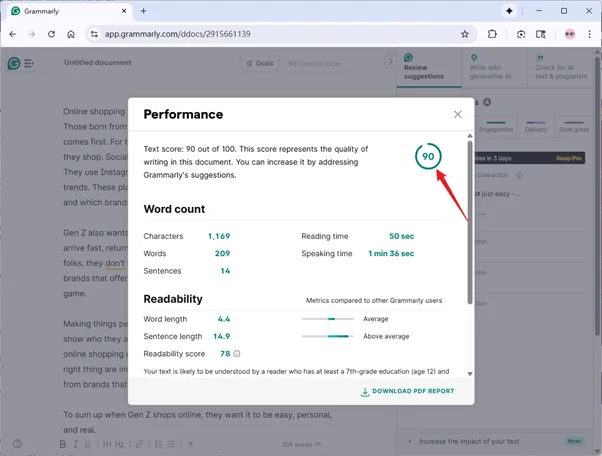Image resolution: width=602 pixels, height=456 pixels.
Task: Bookmark this page with star icon
Action: coord(465,33)
